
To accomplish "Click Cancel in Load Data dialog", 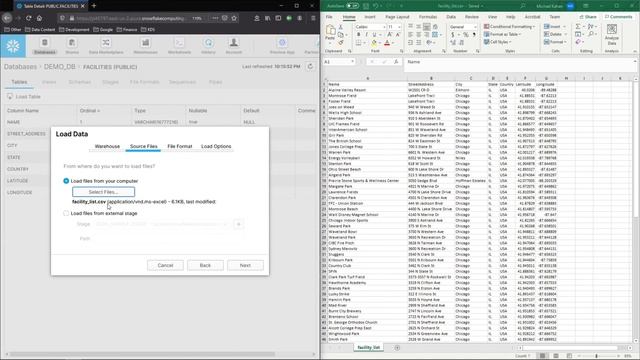I will (165, 265).
